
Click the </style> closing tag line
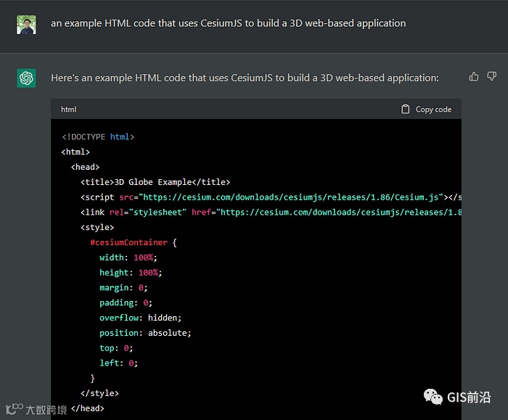(x=100, y=393)
